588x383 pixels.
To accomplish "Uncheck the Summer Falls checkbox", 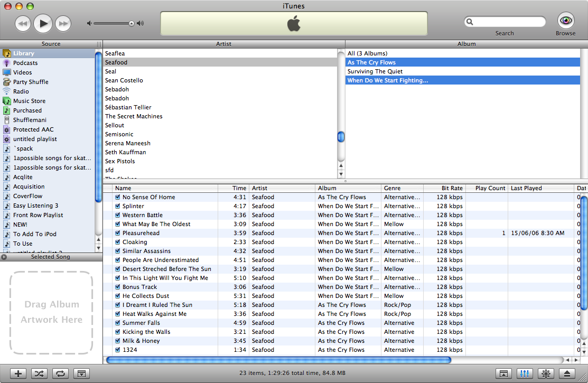I will click(118, 323).
